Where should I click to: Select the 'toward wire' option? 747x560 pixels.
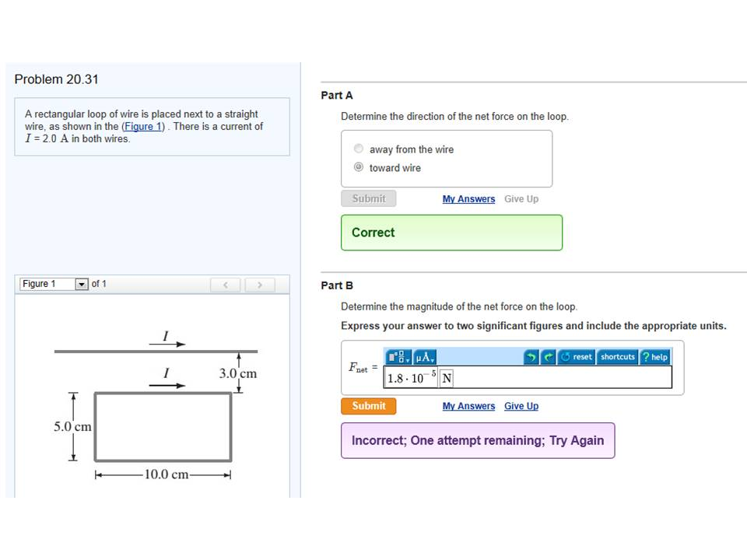358,166
